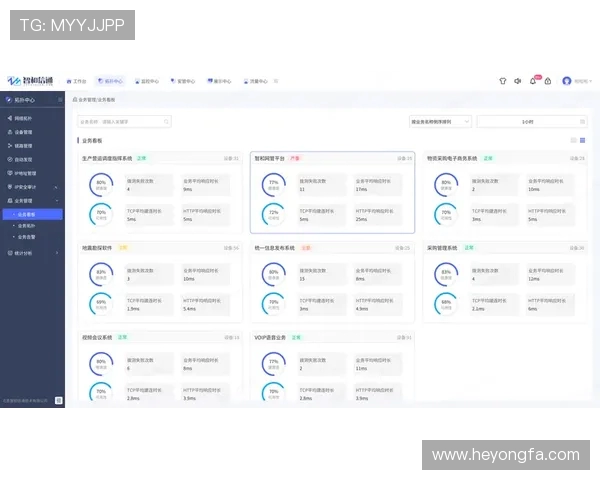Screen dimensions: 600x480
Task: Click the theme (shirt) icon in header
Action: (x=503, y=80)
